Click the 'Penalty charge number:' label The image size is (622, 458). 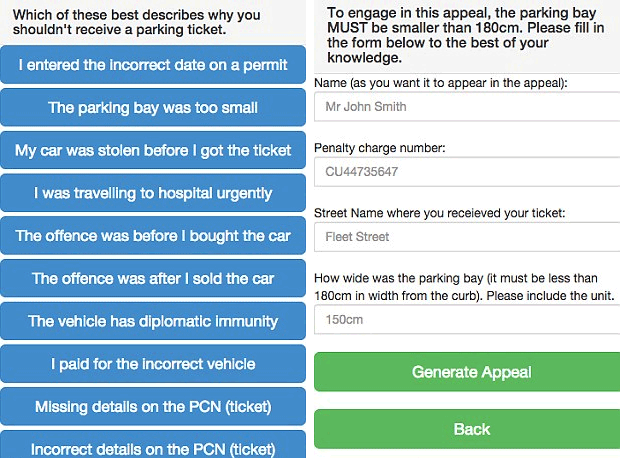(x=380, y=148)
